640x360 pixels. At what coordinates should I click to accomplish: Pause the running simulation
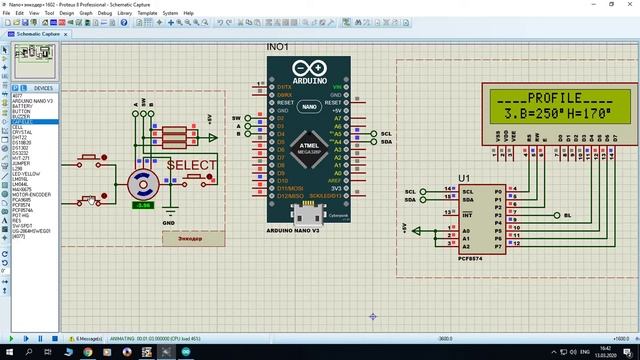40,339
